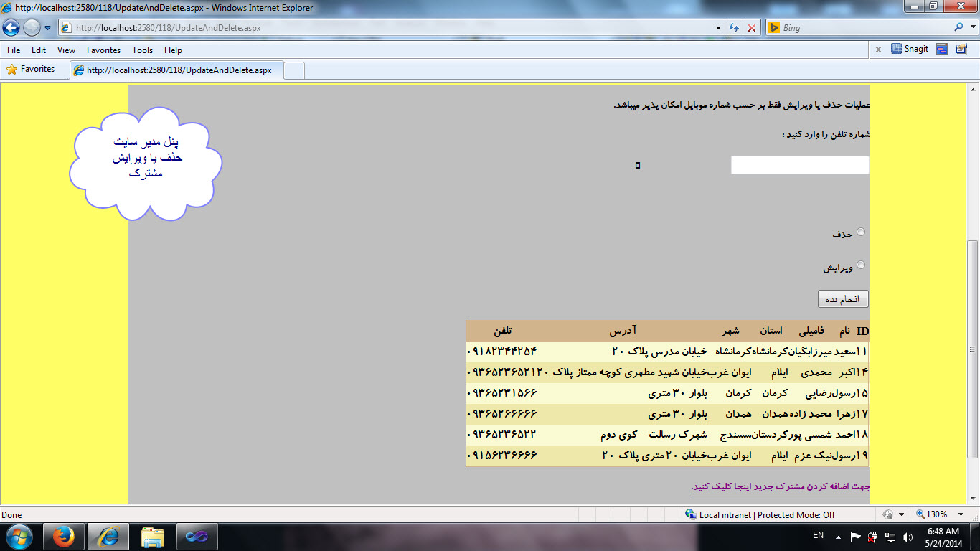Click the تلفن column header

(x=503, y=331)
